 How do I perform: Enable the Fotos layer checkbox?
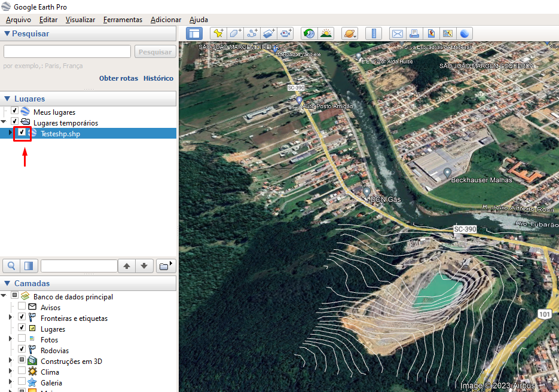point(22,338)
